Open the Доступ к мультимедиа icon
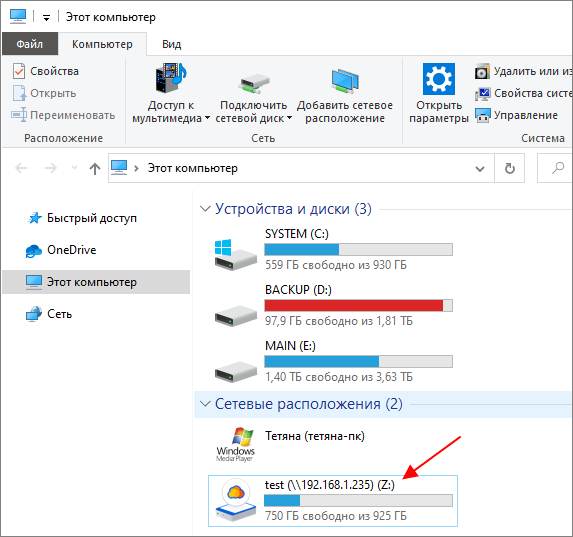Screen dimensions: 573x537 pyautogui.click(x=171, y=77)
